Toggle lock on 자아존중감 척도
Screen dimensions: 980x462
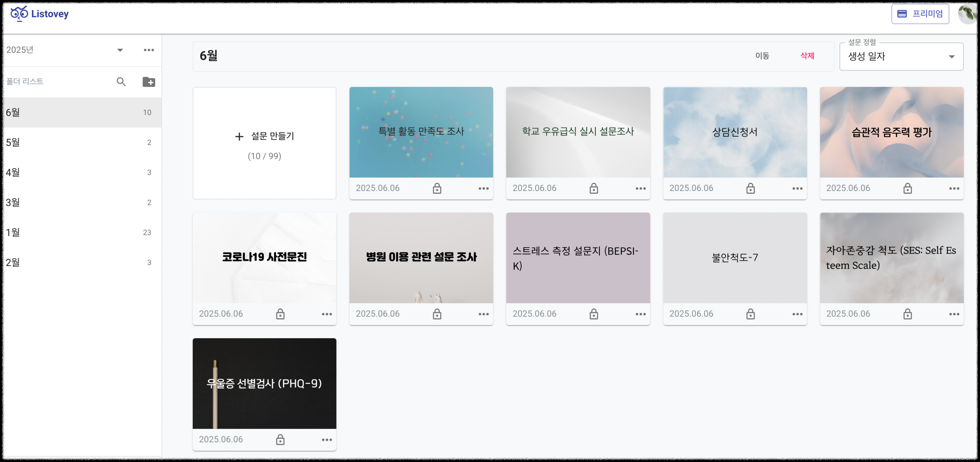click(x=908, y=314)
